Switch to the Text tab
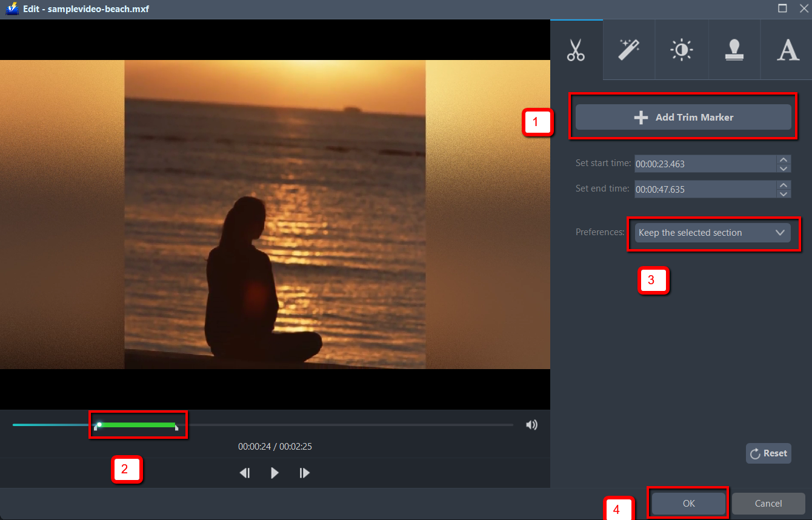 787,50
